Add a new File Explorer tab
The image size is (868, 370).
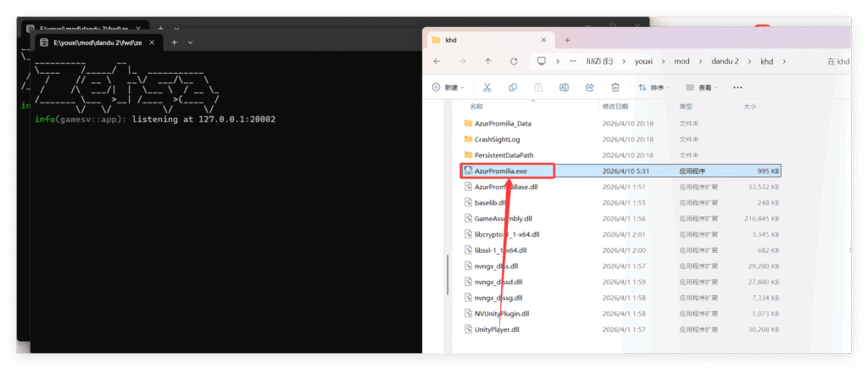point(566,39)
